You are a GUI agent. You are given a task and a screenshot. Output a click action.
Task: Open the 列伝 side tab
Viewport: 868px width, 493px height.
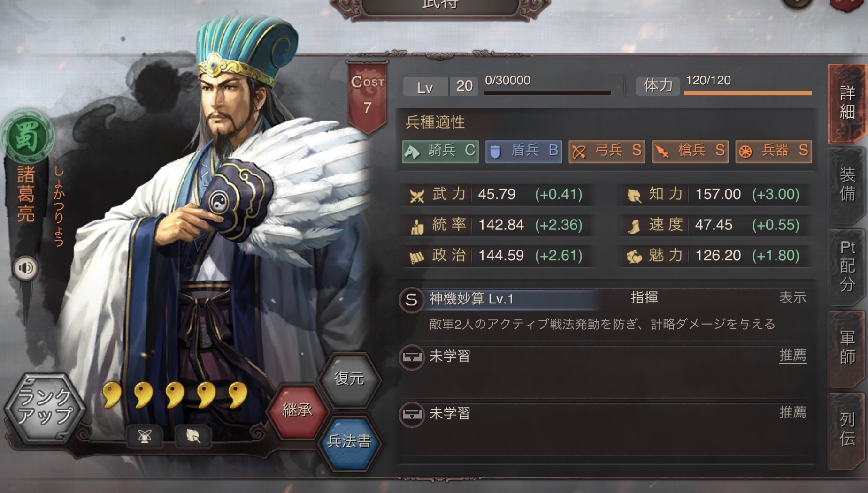pos(847,429)
